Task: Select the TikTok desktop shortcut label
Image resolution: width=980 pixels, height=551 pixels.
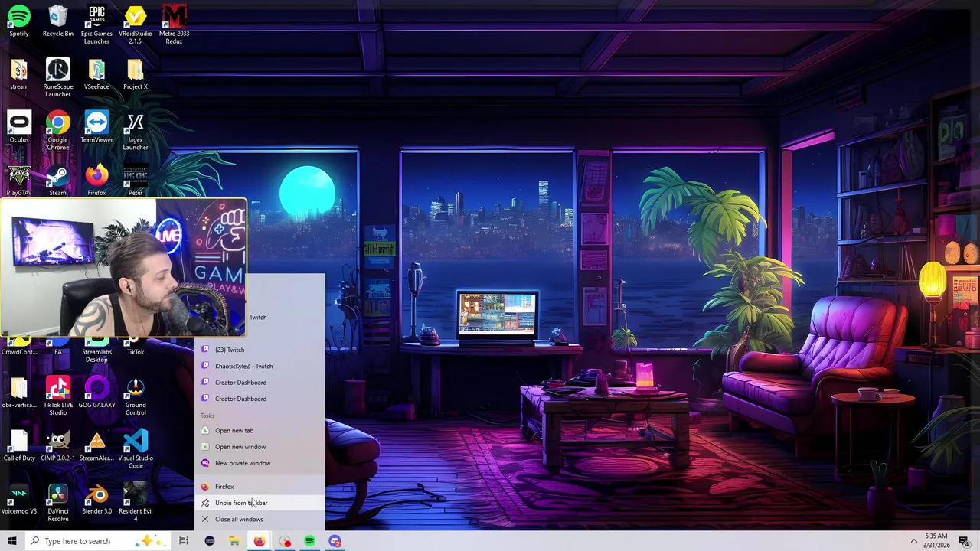Action: (x=136, y=352)
